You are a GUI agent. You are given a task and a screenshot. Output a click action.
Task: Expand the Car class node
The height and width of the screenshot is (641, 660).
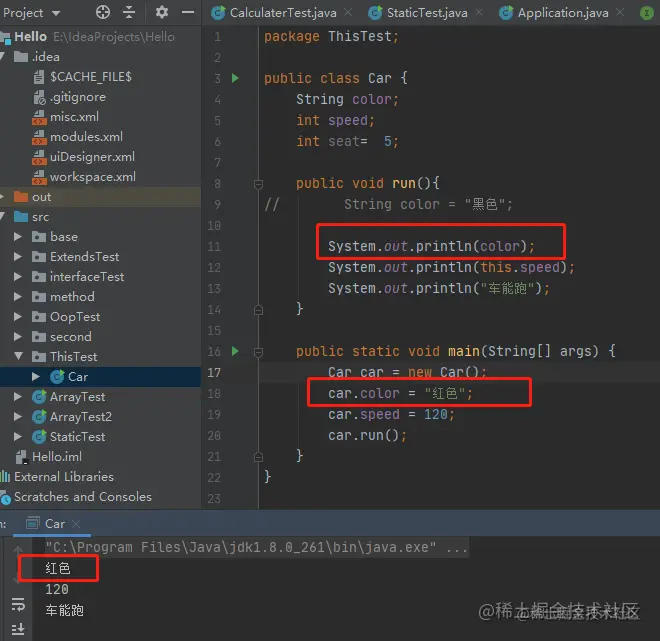point(36,377)
